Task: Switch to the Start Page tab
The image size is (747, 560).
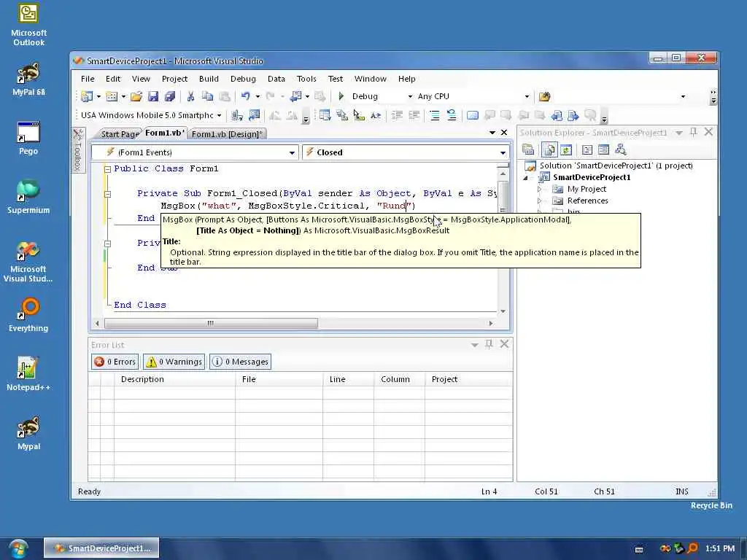Action: 120,134
